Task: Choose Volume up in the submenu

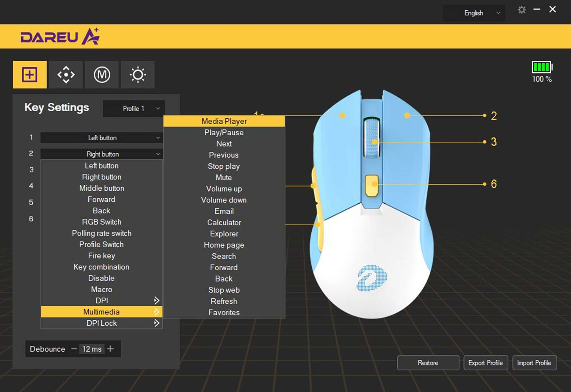Action: tap(224, 189)
